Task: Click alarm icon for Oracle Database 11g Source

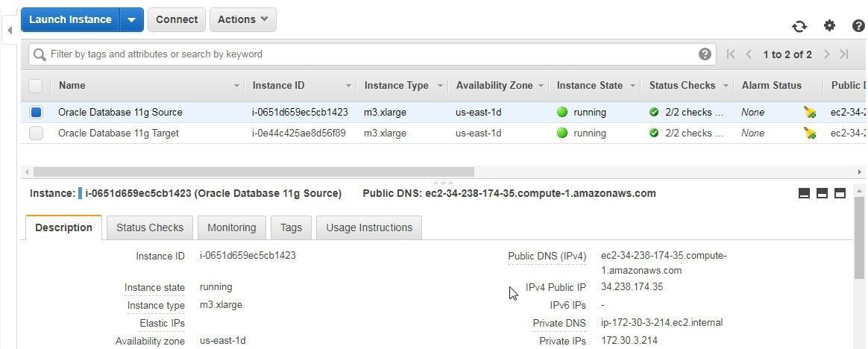Action: (x=809, y=113)
